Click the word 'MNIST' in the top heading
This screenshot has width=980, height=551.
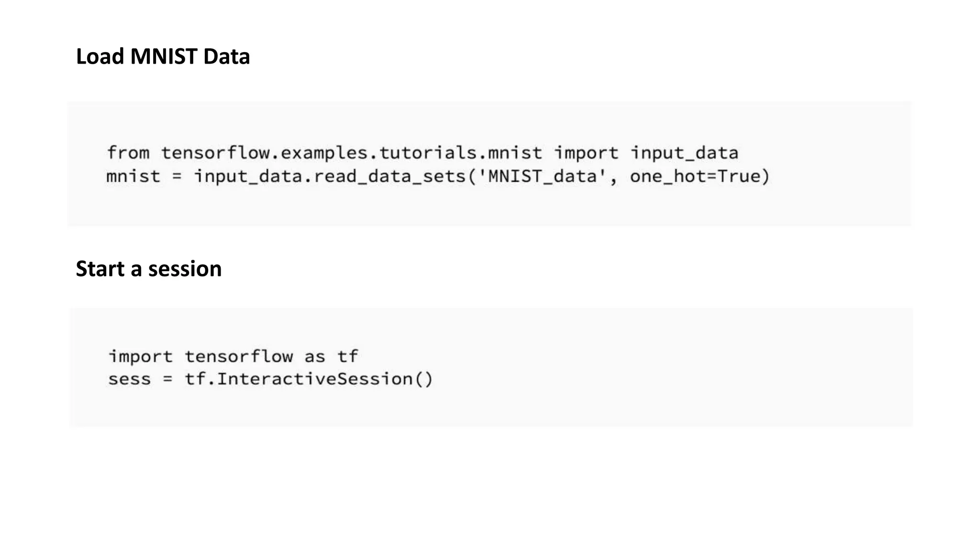(x=164, y=56)
